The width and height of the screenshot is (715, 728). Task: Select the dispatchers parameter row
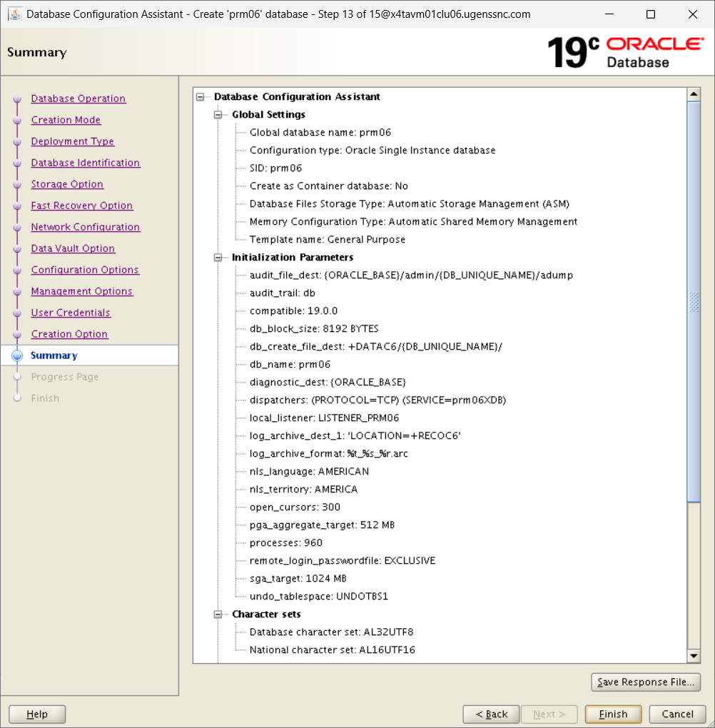point(377,400)
